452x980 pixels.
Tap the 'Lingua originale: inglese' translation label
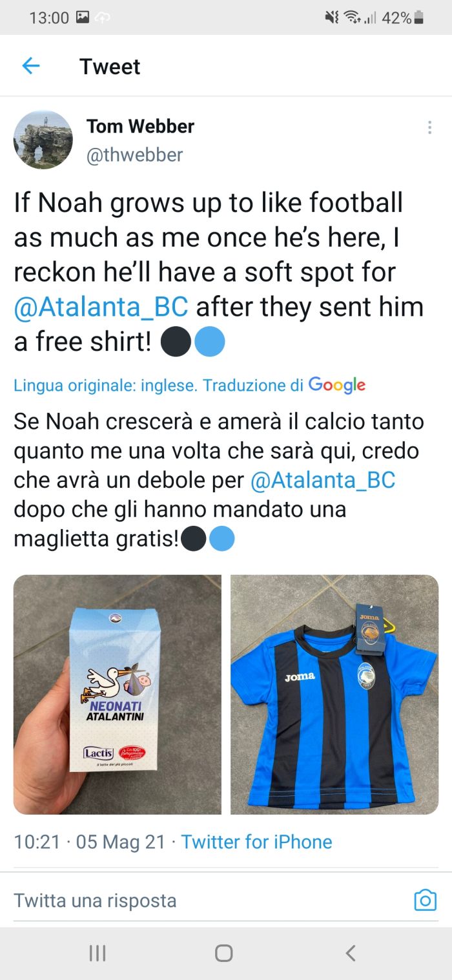pos(105,386)
